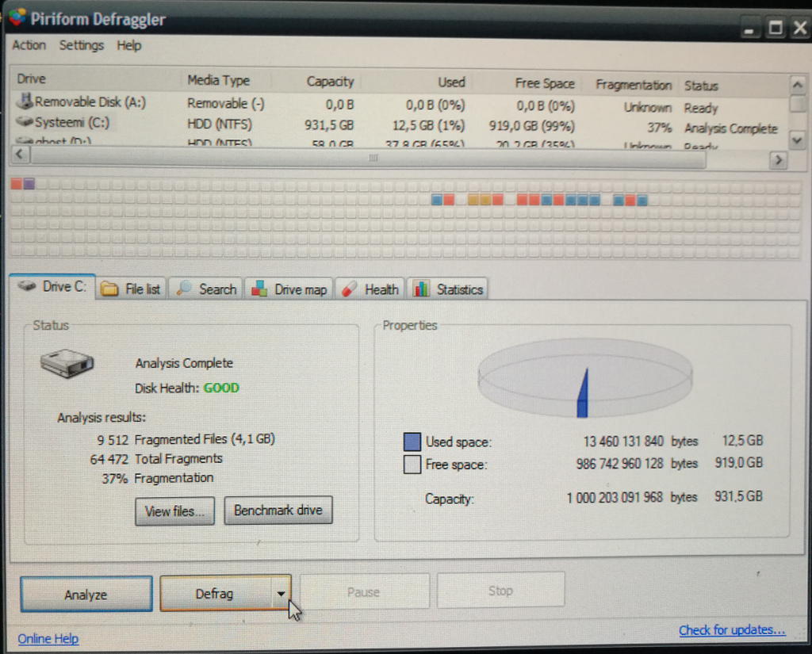Click the Drive map blocks icon
Image resolution: width=812 pixels, height=654 pixels.
click(259, 289)
